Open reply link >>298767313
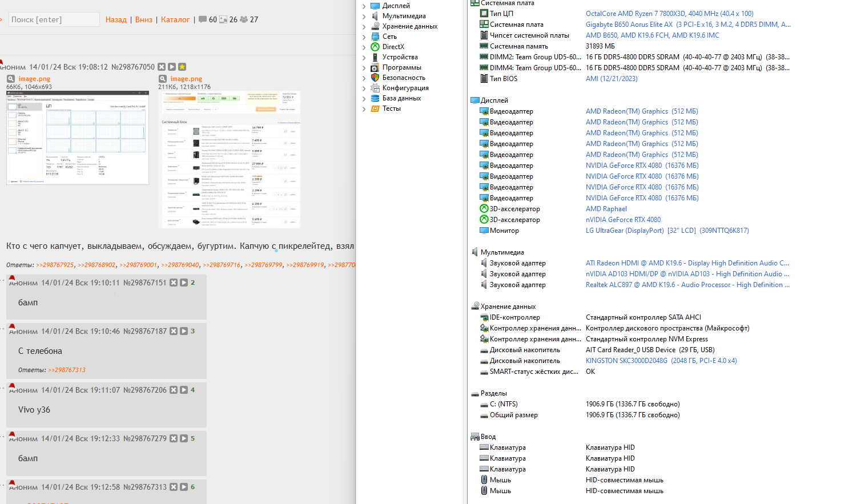 [67, 370]
